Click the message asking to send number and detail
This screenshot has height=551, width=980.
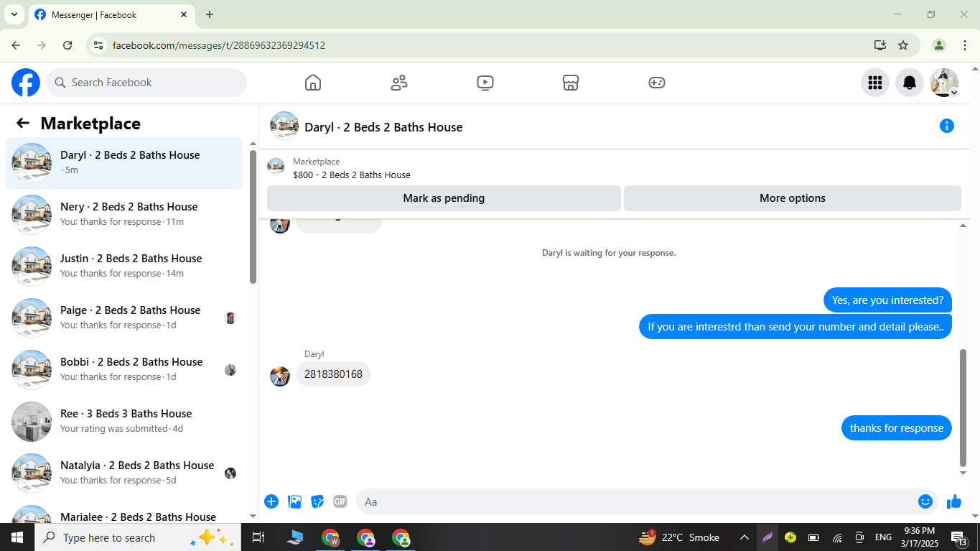click(x=795, y=327)
